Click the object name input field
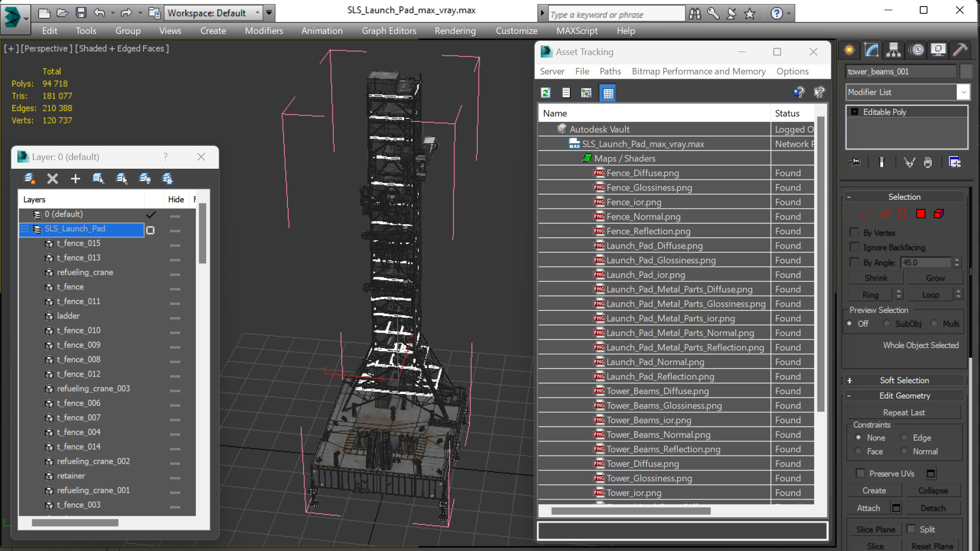980x551 pixels. click(x=900, y=71)
